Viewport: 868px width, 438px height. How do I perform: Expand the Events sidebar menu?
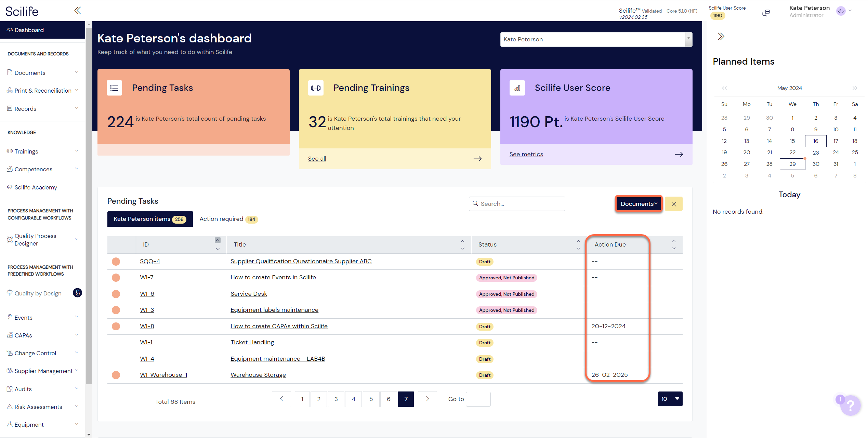77,317
